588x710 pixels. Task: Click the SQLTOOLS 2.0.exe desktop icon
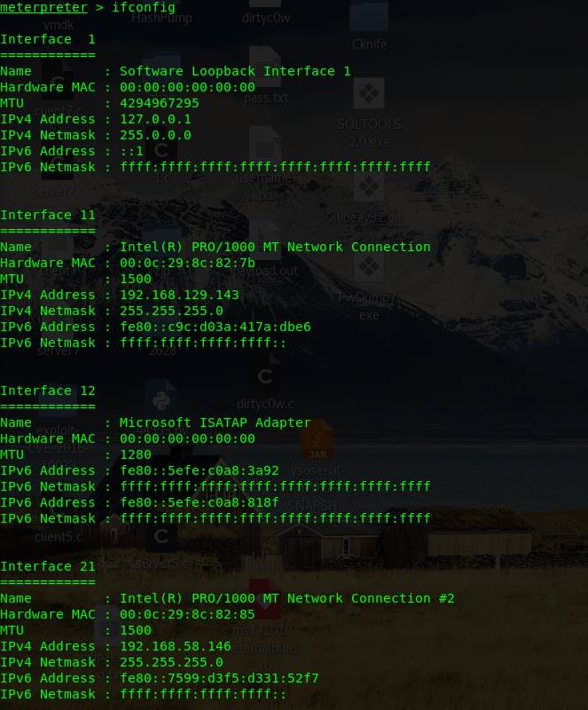tap(369, 93)
